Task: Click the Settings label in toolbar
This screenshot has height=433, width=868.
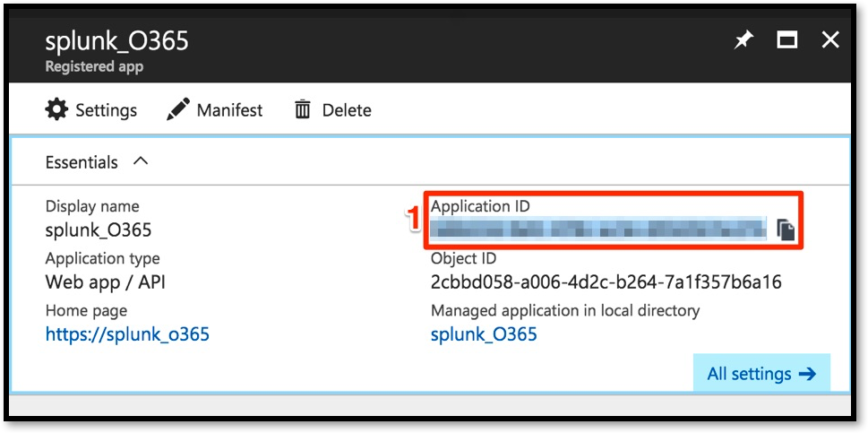Action: 107,110
